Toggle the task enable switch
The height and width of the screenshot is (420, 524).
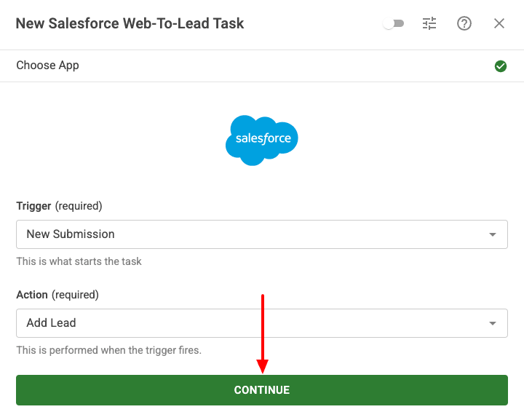point(393,24)
